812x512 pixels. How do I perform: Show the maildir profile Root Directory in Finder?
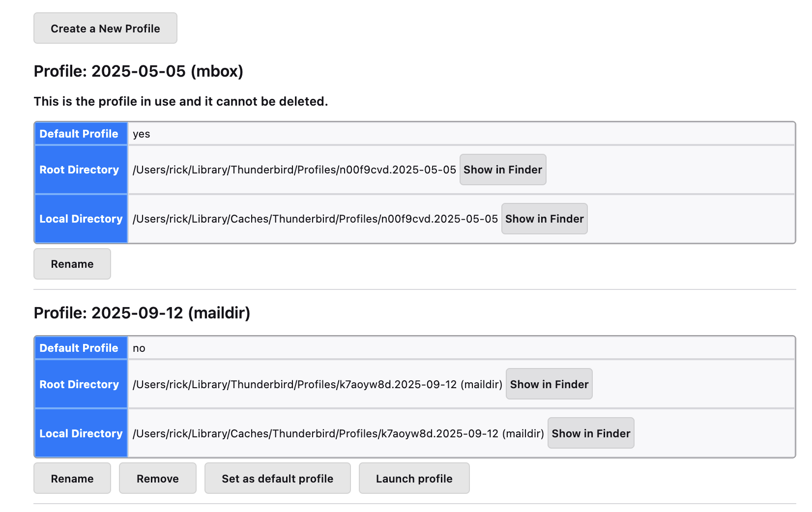pyautogui.click(x=549, y=384)
